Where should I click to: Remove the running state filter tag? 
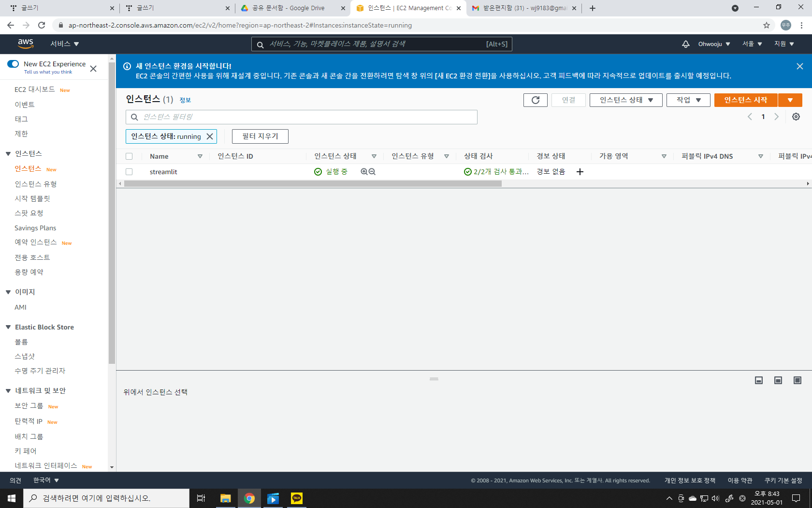(x=210, y=136)
